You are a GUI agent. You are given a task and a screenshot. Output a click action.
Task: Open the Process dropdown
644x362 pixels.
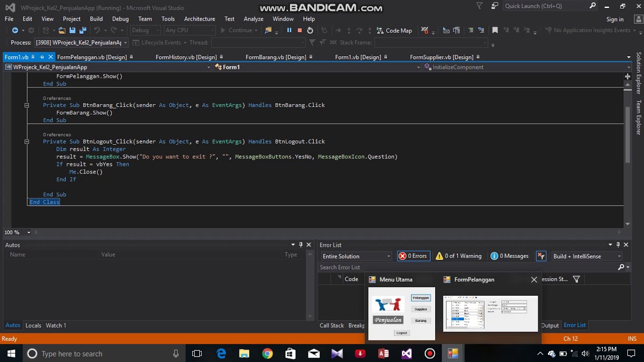click(x=82, y=43)
